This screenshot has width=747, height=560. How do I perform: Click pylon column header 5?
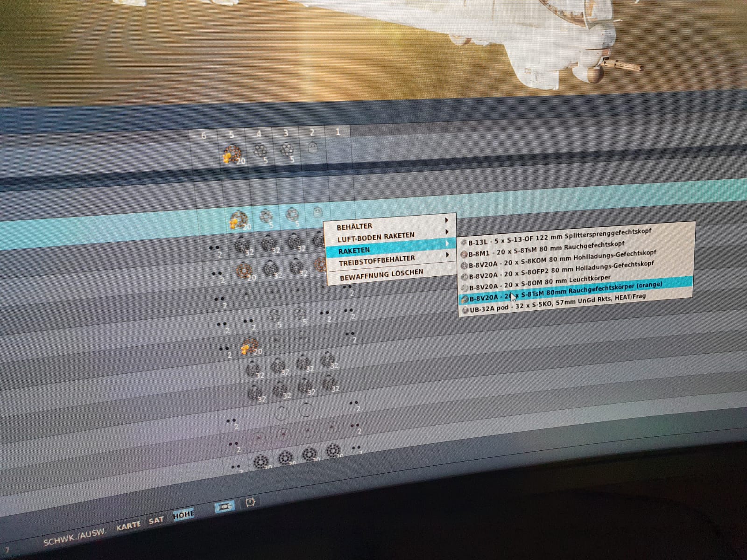tap(231, 135)
